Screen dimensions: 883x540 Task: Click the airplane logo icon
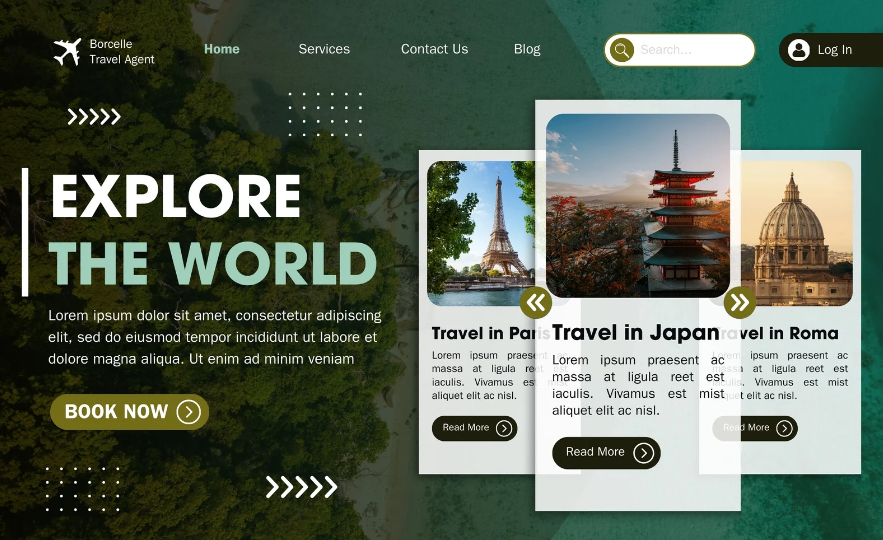click(67, 52)
